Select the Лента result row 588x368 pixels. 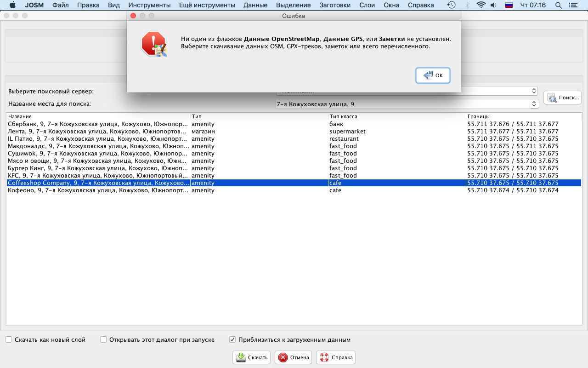point(294,132)
